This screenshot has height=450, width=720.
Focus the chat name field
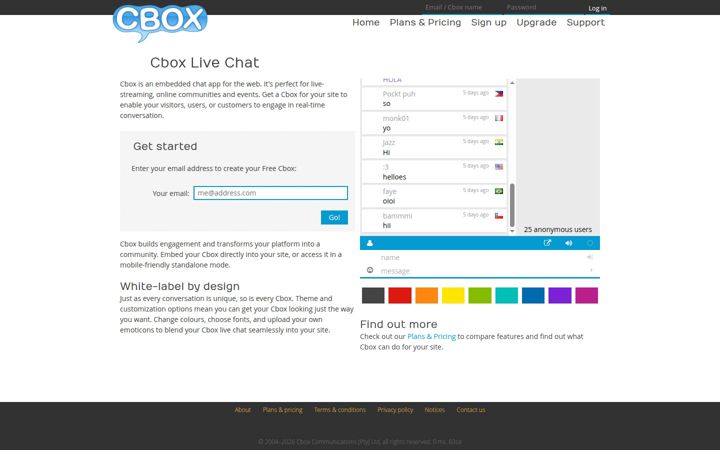coord(480,257)
